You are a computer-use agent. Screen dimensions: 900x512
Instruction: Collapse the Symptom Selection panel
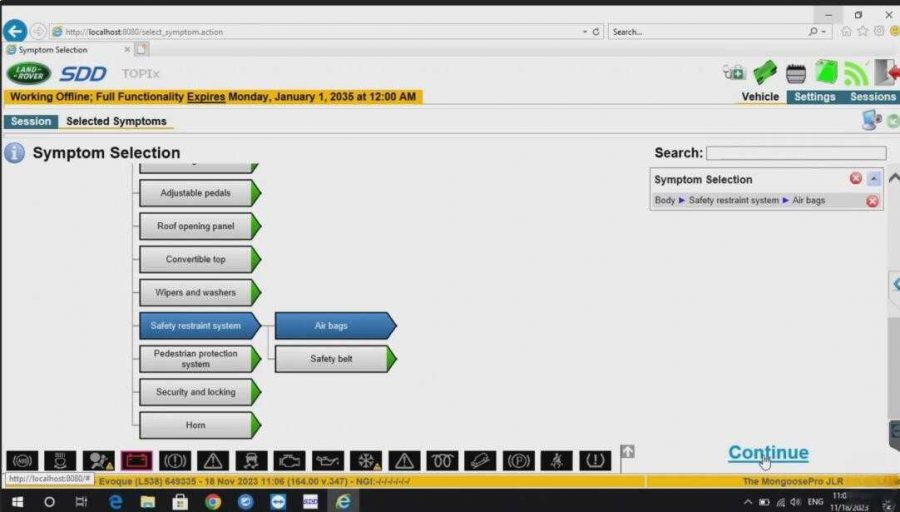pyautogui.click(x=874, y=179)
